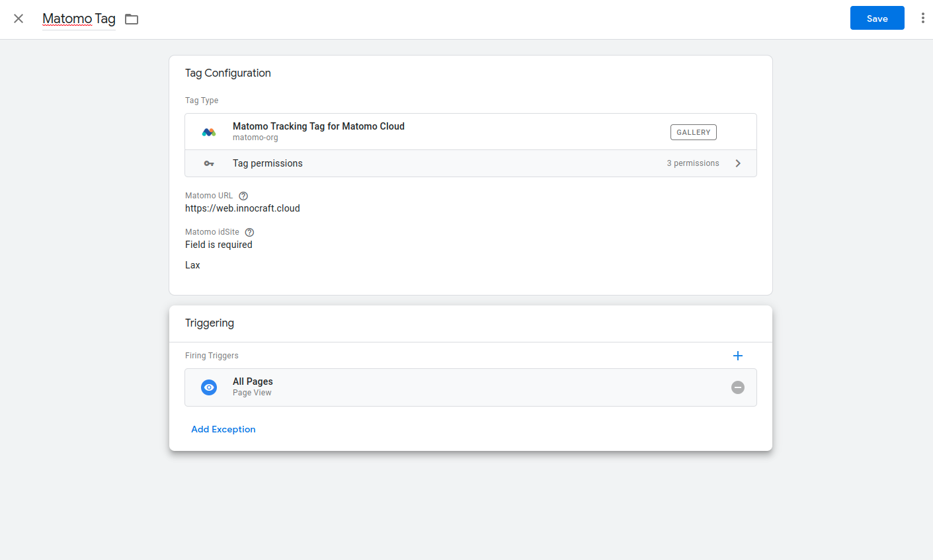Save the Matomo Tag
This screenshot has width=933, height=560.
(877, 19)
